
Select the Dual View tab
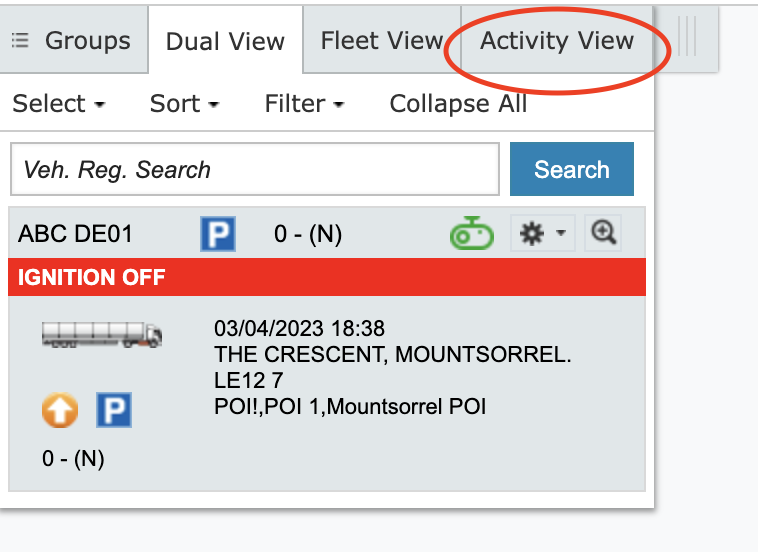(x=225, y=42)
